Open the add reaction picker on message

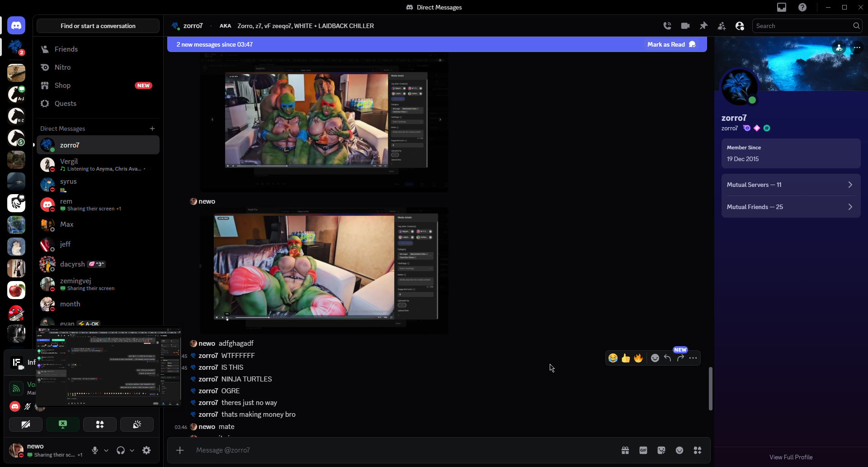pyautogui.click(x=655, y=358)
